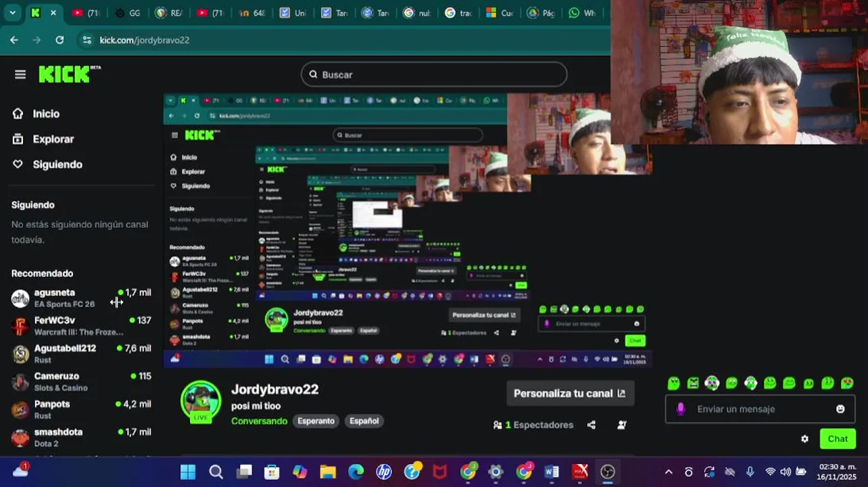868x487 pixels.
Task: Close the active Kick tab
Action: click(x=53, y=13)
